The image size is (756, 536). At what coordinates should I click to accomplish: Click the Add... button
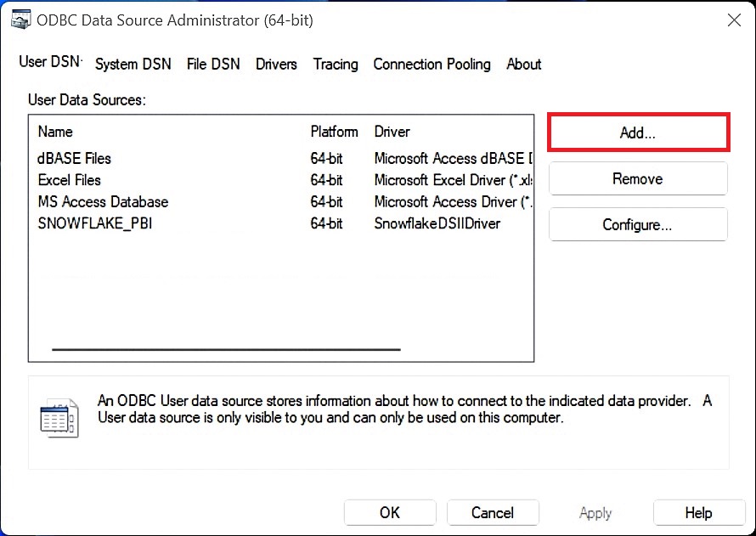(638, 133)
